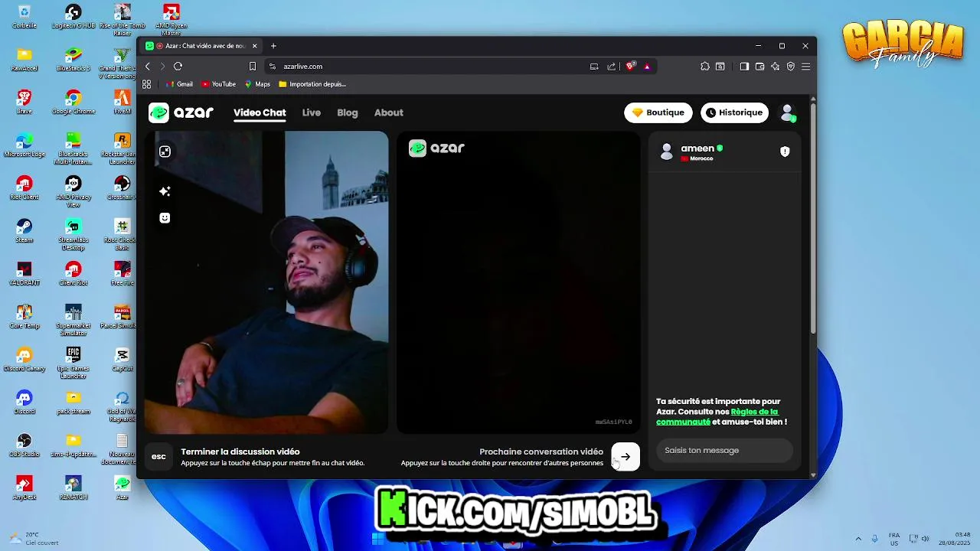Open the Brave VPN icon in toolbar
The width and height of the screenshot is (980, 551).
(791, 67)
